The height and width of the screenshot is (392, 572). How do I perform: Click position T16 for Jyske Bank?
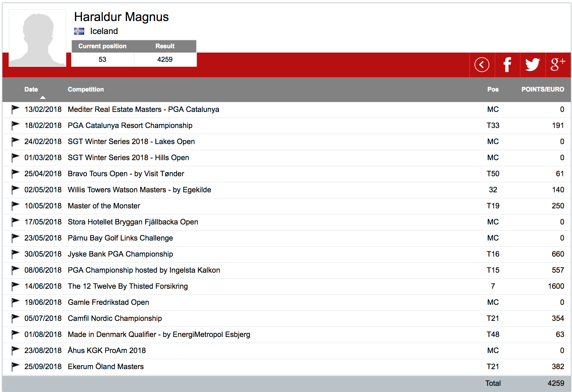pyautogui.click(x=493, y=254)
